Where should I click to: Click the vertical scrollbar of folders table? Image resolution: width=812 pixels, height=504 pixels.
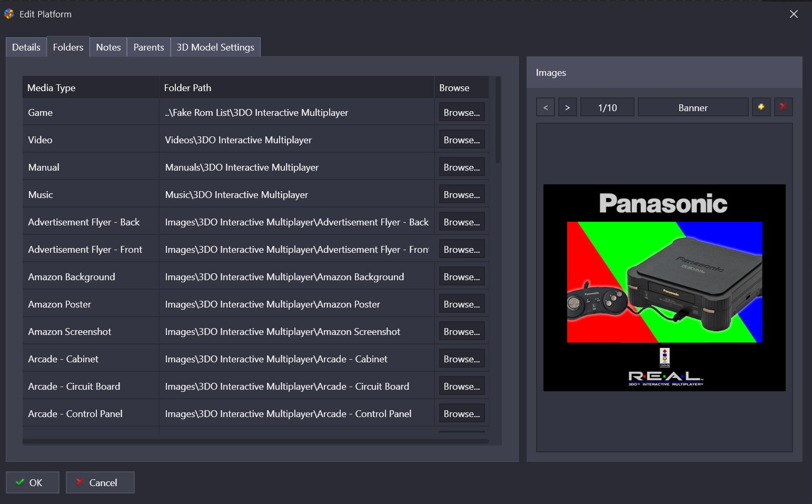[x=498, y=120]
